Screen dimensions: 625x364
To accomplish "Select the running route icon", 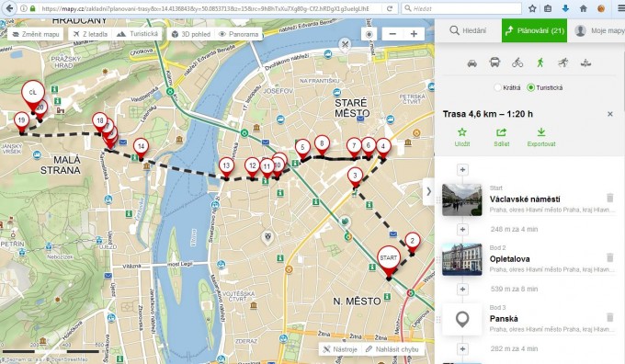I will pos(562,63).
